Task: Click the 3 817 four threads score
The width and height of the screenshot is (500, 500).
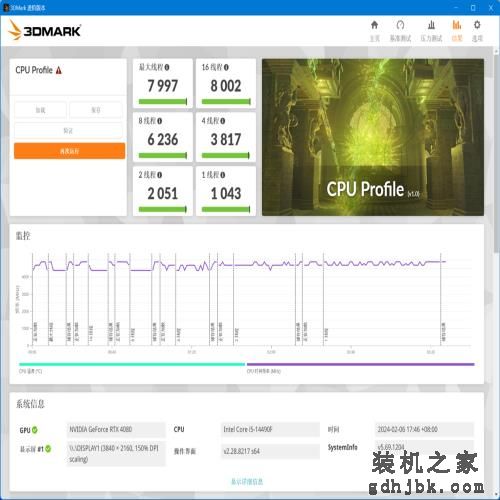Action: pos(226,140)
